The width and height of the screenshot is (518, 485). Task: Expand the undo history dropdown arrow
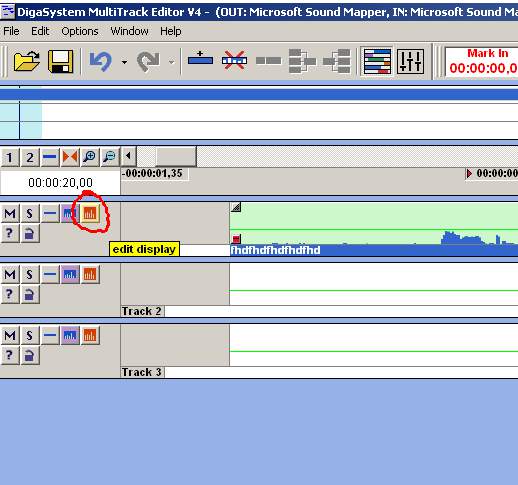coord(124,62)
